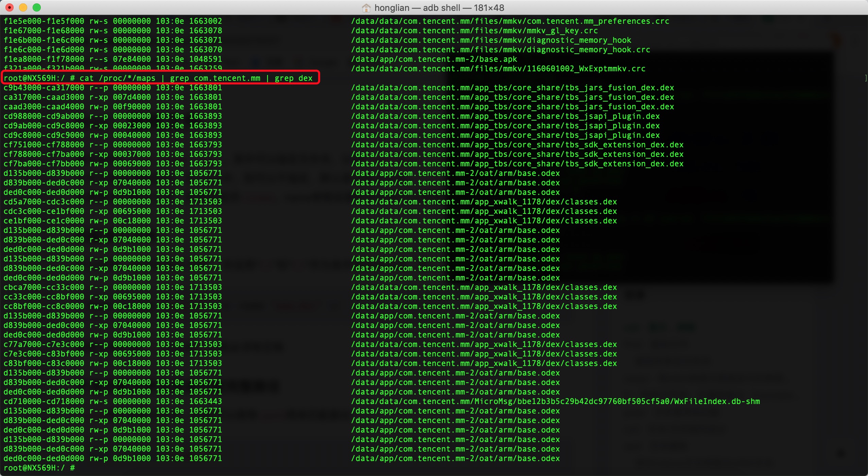The image size is (868, 476).
Task: Click the address range c9b43000-ca317000
Action: click(x=44, y=88)
